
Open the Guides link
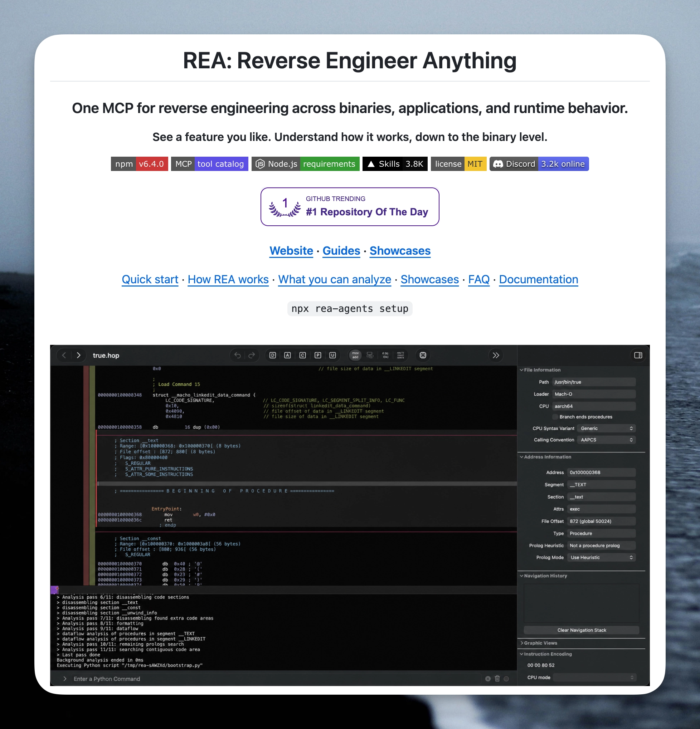(341, 251)
